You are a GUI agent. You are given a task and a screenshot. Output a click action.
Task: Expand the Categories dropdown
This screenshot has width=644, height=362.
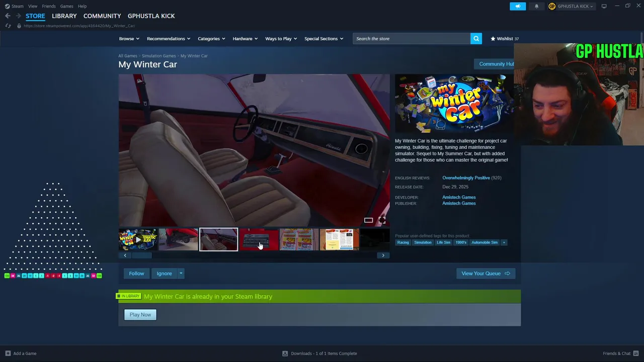point(211,39)
